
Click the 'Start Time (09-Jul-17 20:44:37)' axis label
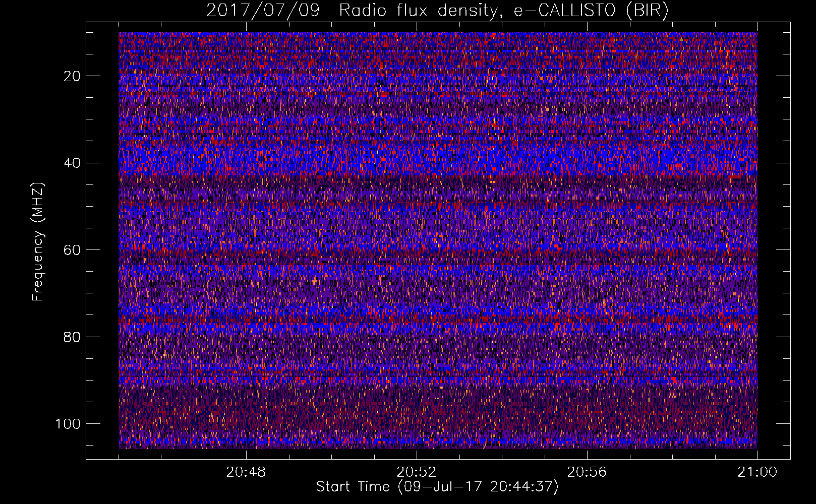click(x=437, y=487)
